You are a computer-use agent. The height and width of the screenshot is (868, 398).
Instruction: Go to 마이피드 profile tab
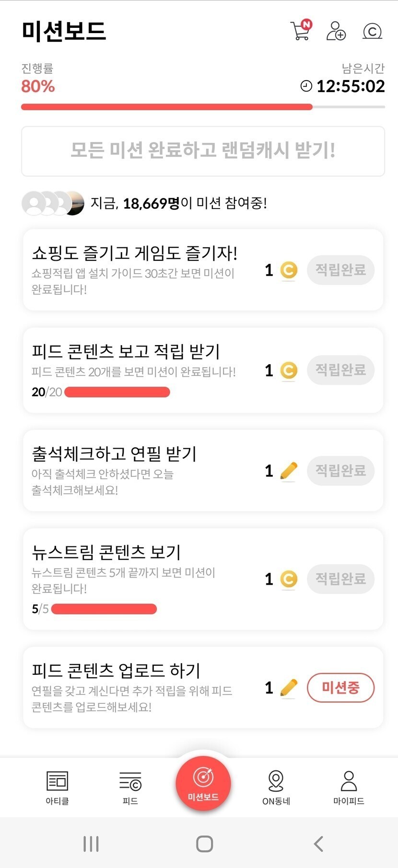tap(349, 787)
